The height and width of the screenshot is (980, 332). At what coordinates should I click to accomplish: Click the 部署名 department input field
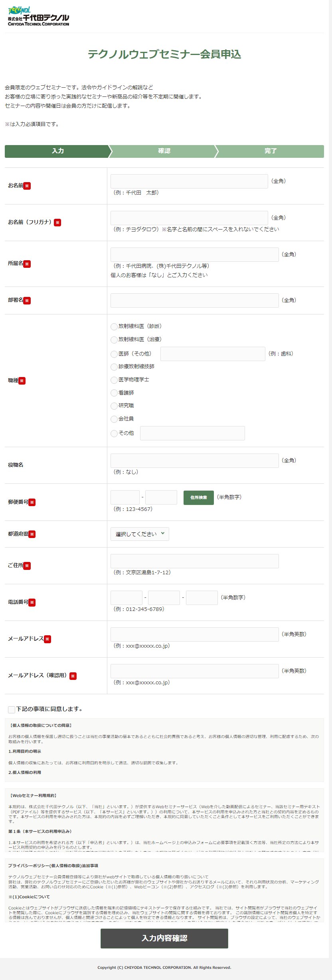pyautogui.click(x=195, y=300)
